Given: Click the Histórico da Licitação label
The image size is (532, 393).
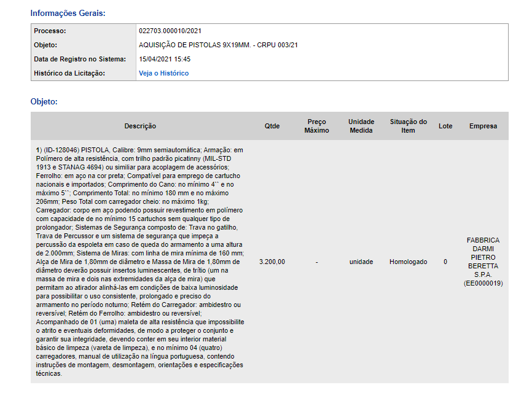Looking at the screenshot, I should tap(69, 73).
